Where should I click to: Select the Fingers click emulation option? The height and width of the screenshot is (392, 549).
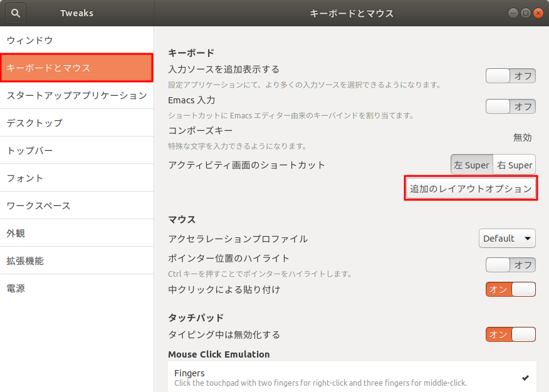click(x=351, y=378)
